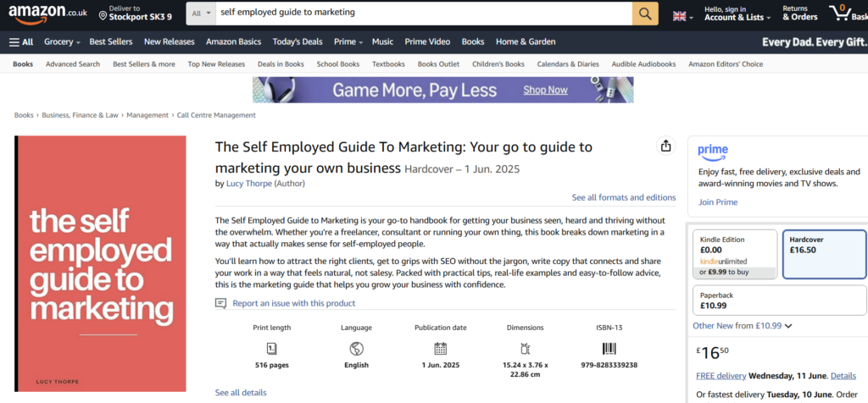Click the Prime logo in sidebar
The width and height of the screenshot is (868, 403).
pyautogui.click(x=713, y=152)
